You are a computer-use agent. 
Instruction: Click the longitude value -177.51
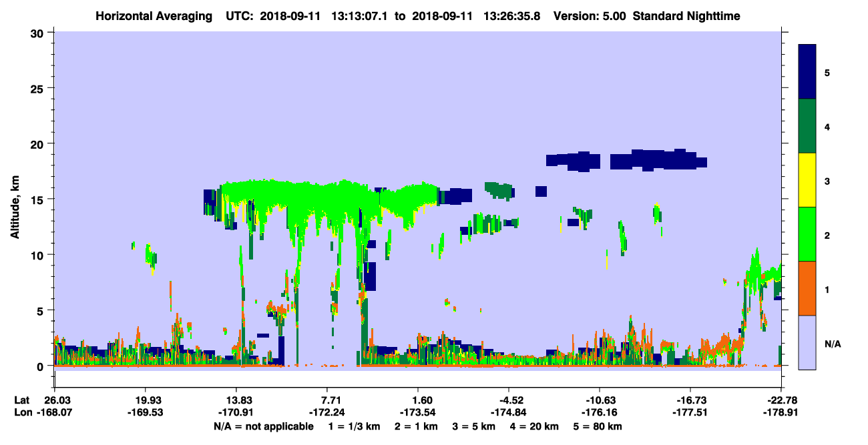click(690, 412)
